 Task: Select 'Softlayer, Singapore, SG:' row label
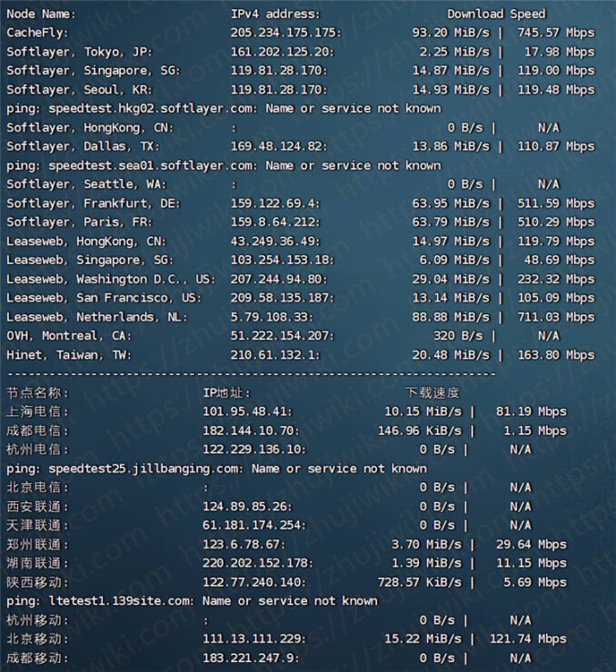coord(94,71)
